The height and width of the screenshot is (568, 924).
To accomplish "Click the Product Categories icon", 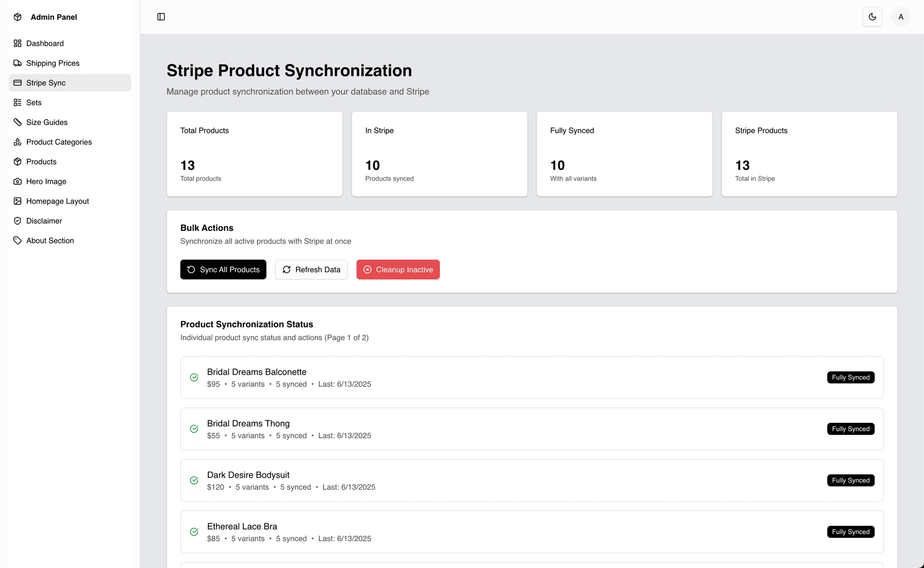I will (x=18, y=142).
